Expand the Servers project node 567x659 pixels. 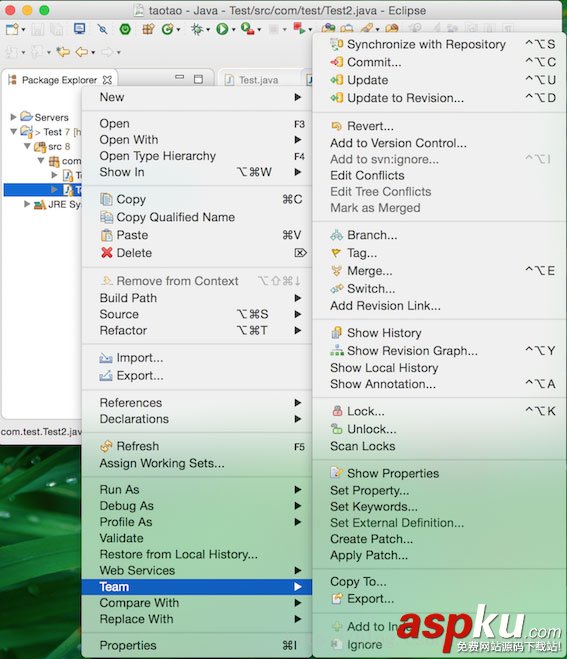[x=13, y=116]
